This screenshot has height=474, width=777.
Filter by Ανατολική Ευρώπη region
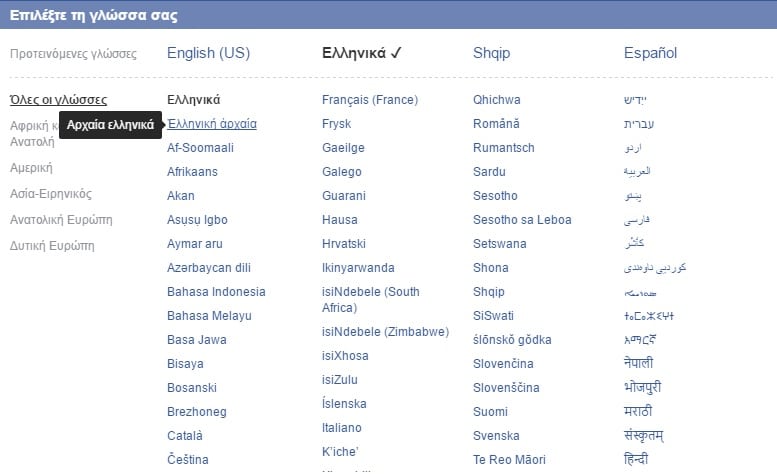click(x=61, y=219)
